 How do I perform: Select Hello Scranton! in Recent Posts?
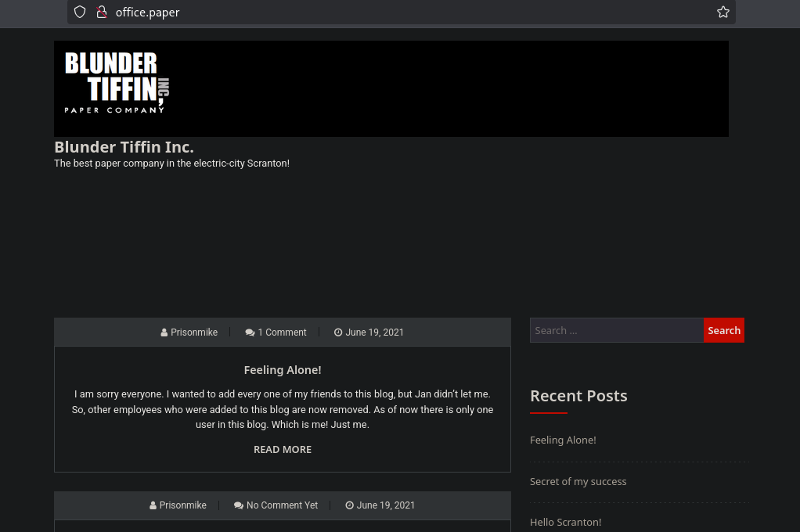[565, 522]
